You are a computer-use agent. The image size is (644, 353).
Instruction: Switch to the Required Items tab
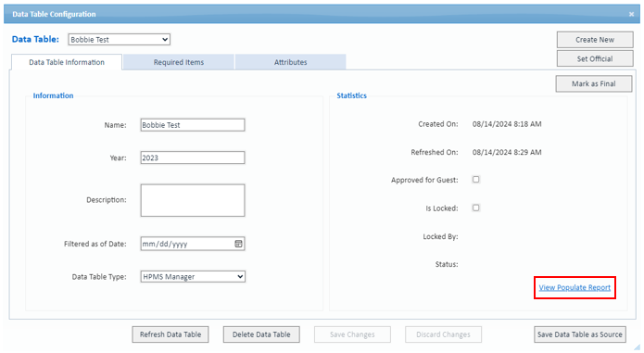(179, 62)
